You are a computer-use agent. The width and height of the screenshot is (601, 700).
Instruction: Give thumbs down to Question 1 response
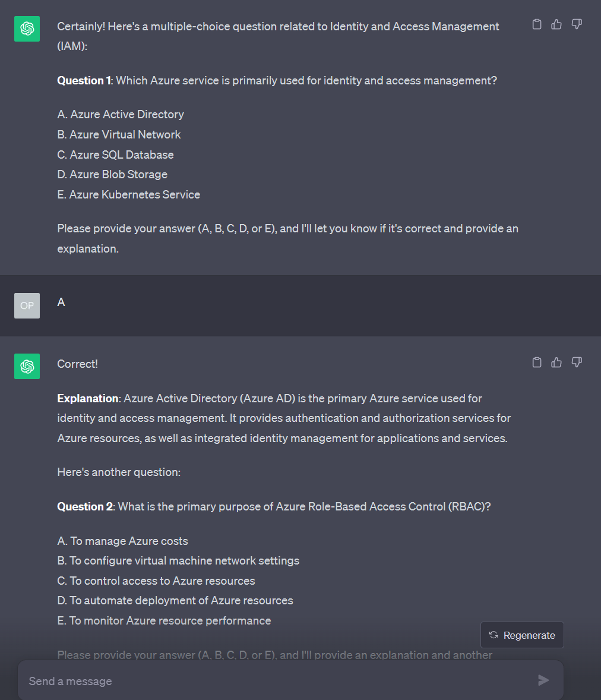[576, 24]
